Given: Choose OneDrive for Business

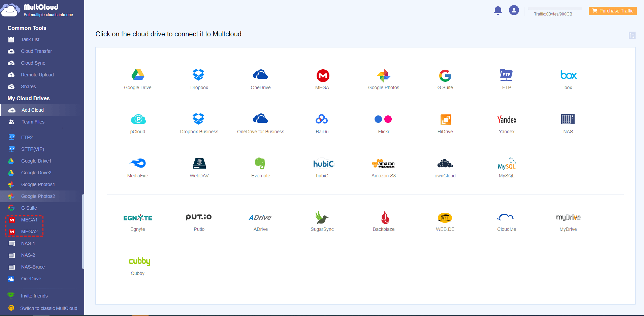Looking at the screenshot, I should [260, 124].
